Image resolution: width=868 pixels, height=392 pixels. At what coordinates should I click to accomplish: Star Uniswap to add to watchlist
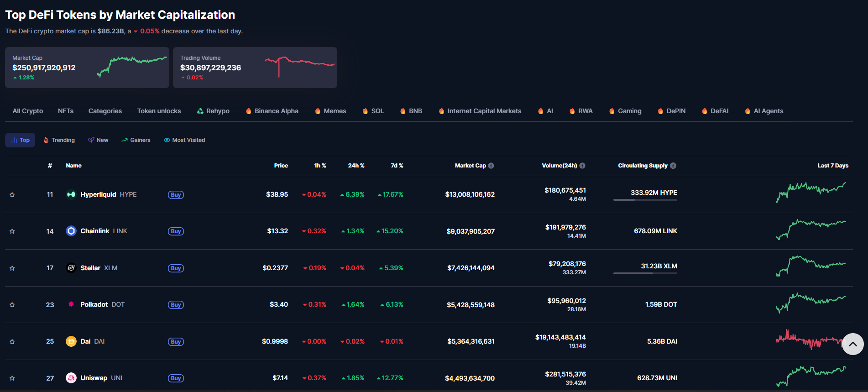[x=12, y=378]
